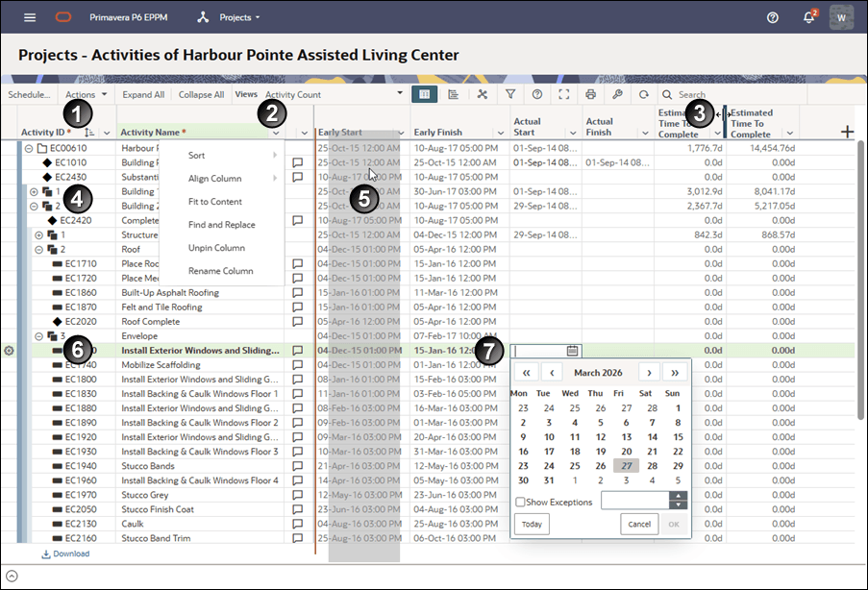Click the crossed tools icon in toolbar
This screenshot has width=868, height=590.
tap(483, 94)
